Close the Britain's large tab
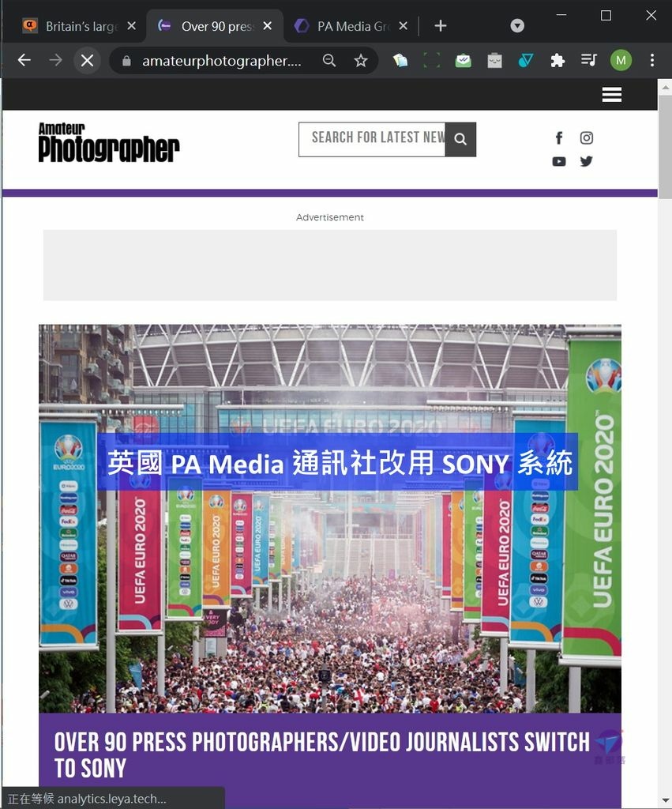 tap(132, 26)
